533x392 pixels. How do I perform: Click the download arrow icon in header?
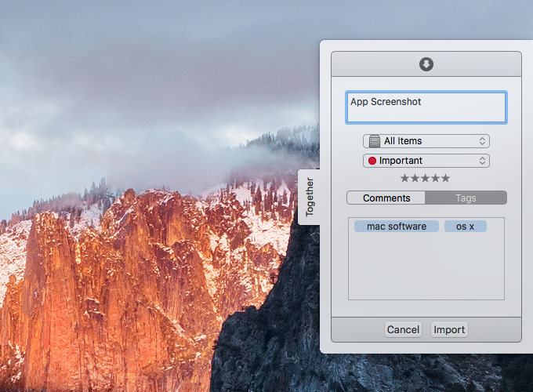426,64
